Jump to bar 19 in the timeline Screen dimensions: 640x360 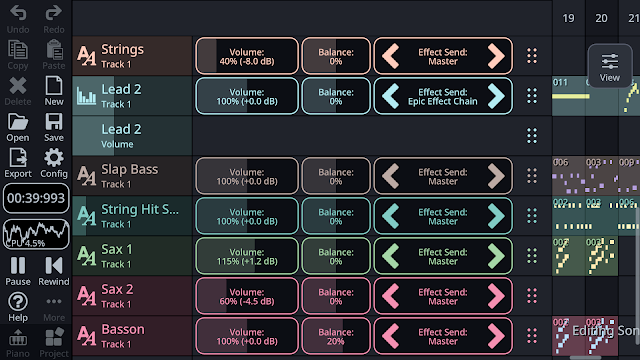568,18
